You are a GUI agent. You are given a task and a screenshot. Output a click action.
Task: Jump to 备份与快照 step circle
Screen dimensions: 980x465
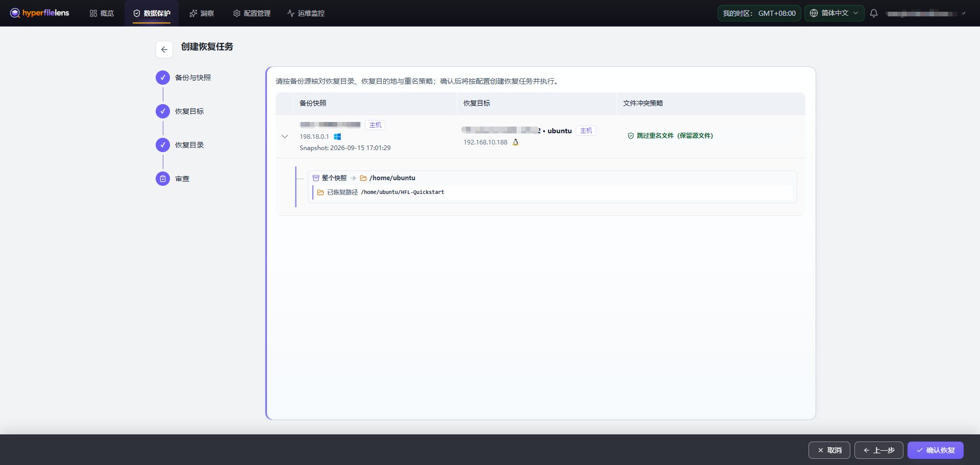(163, 78)
